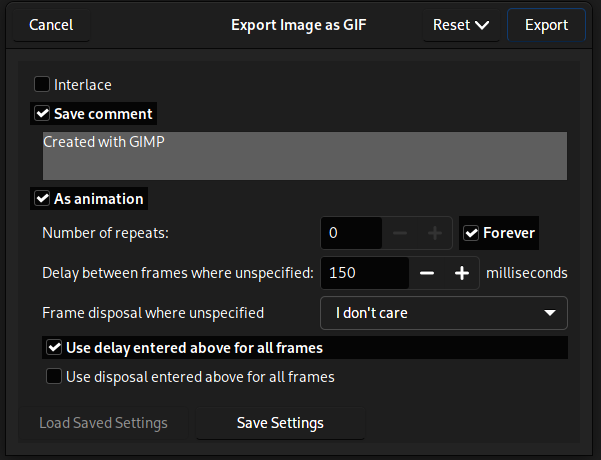Click the frame delay value field
This screenshot has height=460, width=601.
pyautogui.click(x=364, y=273)
